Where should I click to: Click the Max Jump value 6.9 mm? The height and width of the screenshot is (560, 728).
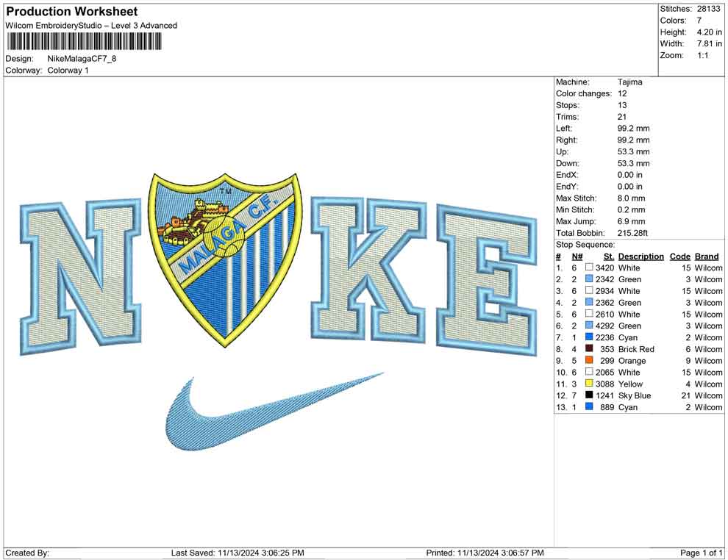click(x=632, y=221)
